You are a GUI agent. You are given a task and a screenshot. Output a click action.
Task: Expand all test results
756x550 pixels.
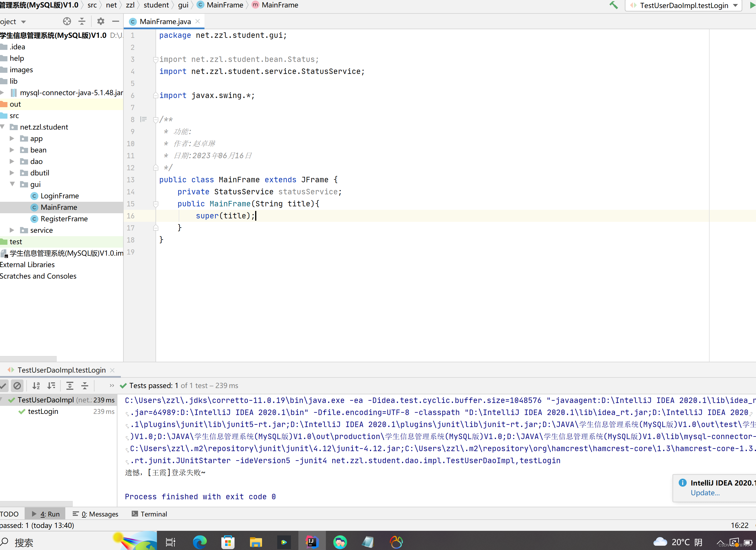coord(70,385)
